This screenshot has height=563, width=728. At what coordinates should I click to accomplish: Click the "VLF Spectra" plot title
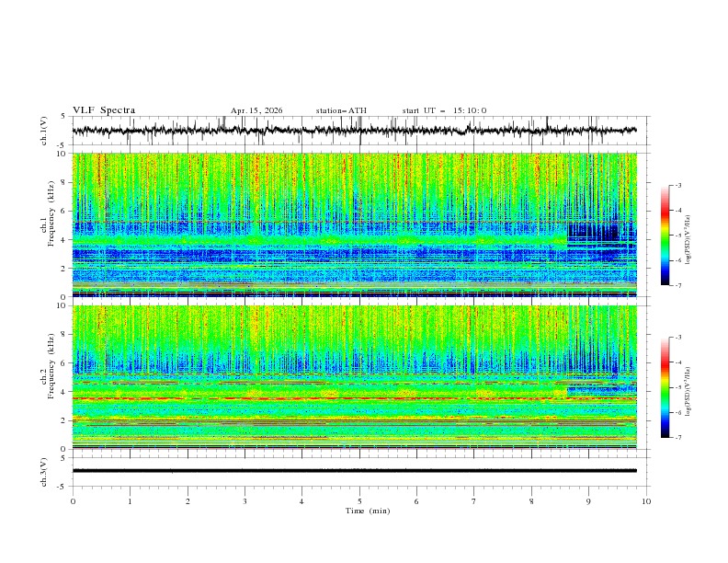[104, 110]
